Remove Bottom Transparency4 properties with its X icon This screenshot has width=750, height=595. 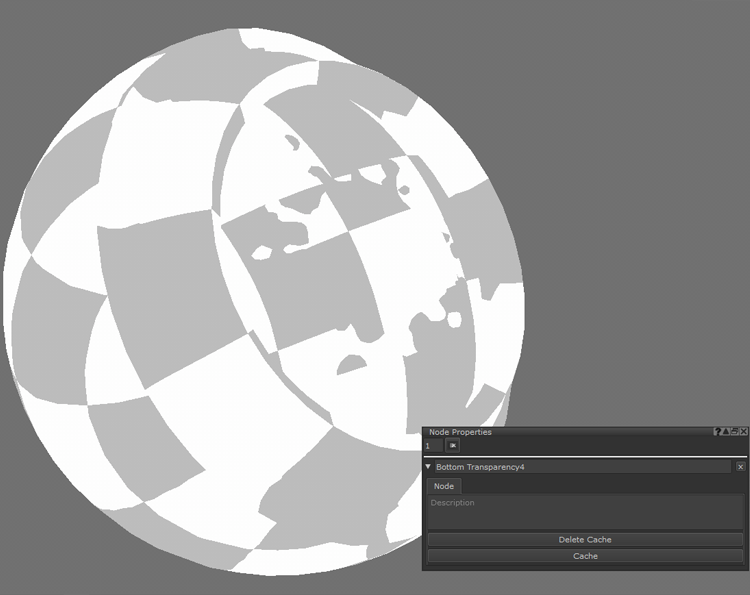741,467
